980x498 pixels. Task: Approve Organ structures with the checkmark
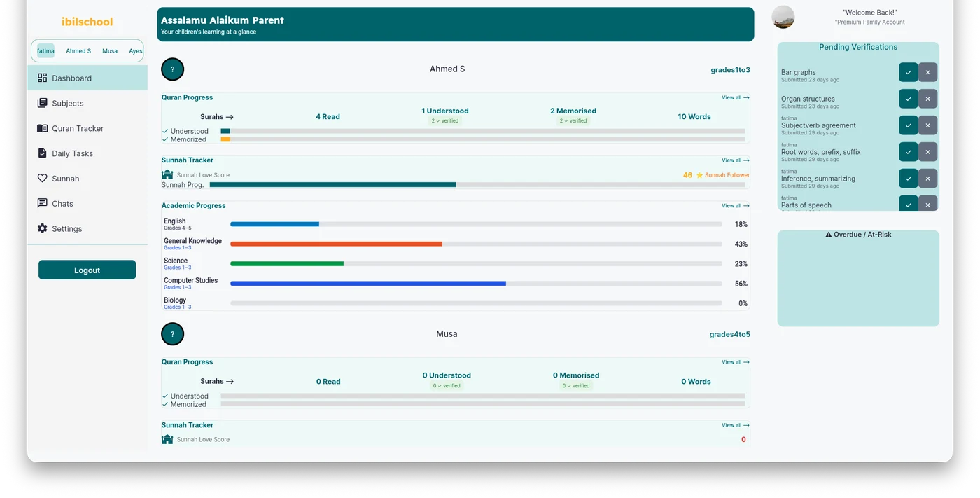pyautogui.click(x=908, y=99)
